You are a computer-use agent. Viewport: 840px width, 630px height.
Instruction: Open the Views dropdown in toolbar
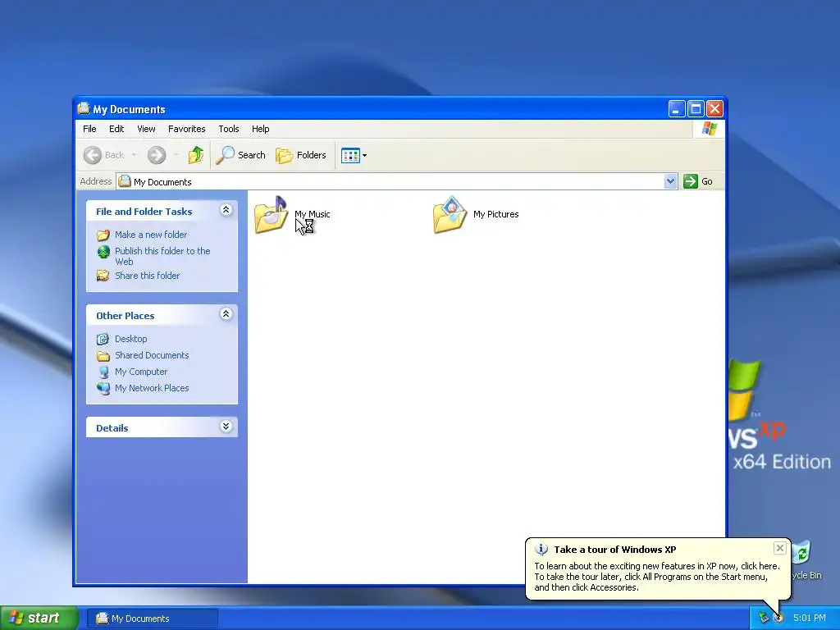(354, 155)
